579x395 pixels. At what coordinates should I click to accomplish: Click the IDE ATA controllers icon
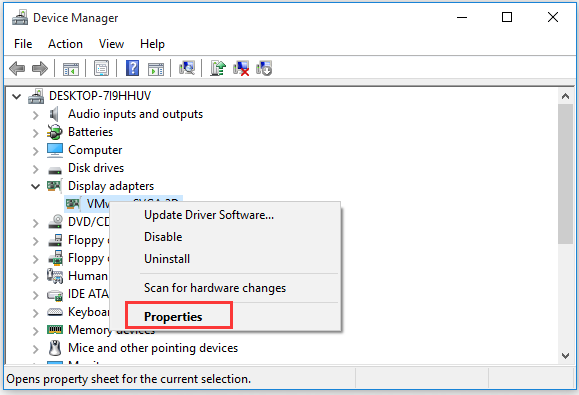(x=55, y=295)
